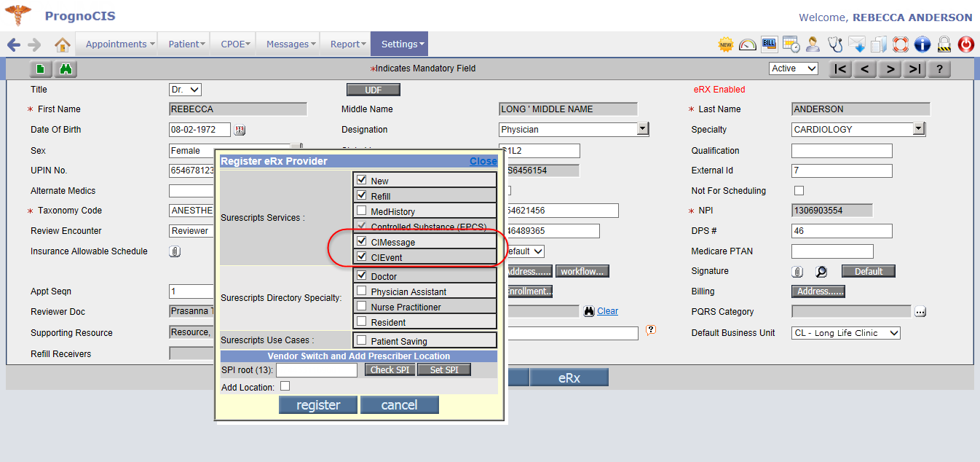Click the padlock lock screen icon

[x=944, y=44]
